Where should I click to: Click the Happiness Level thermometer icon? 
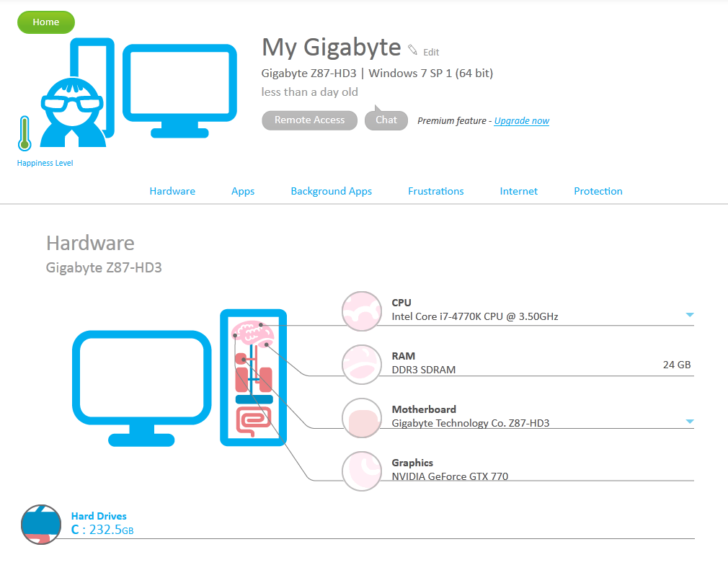click(25, 134)
